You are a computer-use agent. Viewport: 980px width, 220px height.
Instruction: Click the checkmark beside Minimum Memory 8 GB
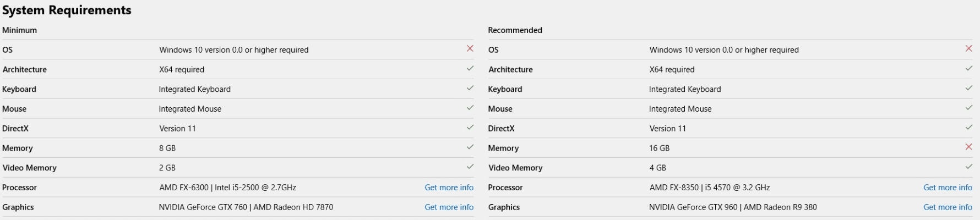470,147
